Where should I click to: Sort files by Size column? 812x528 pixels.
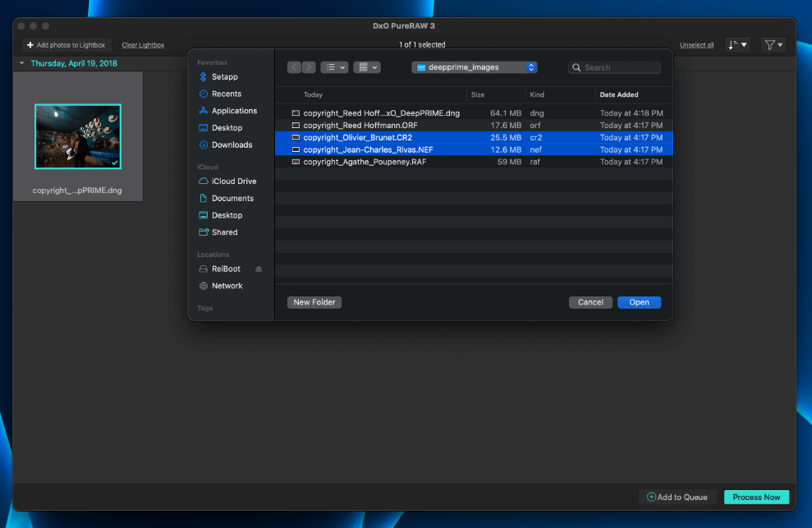[478, 95]
